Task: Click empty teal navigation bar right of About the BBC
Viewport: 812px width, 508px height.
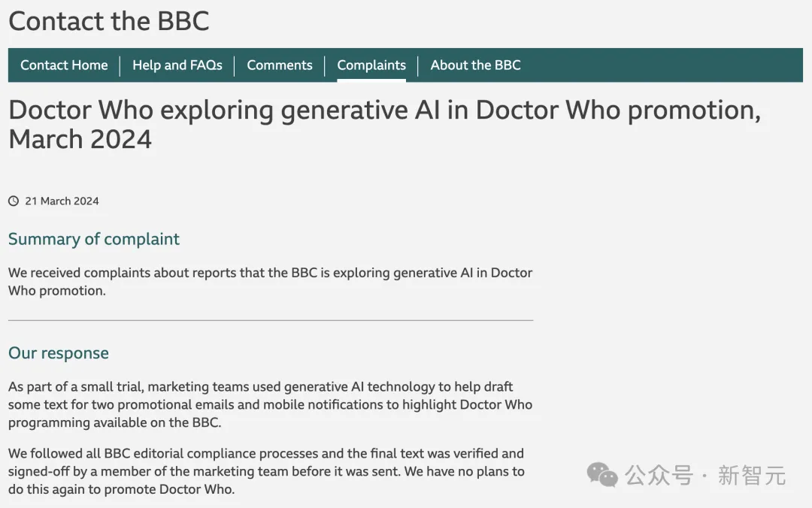Action: [662, 65]
